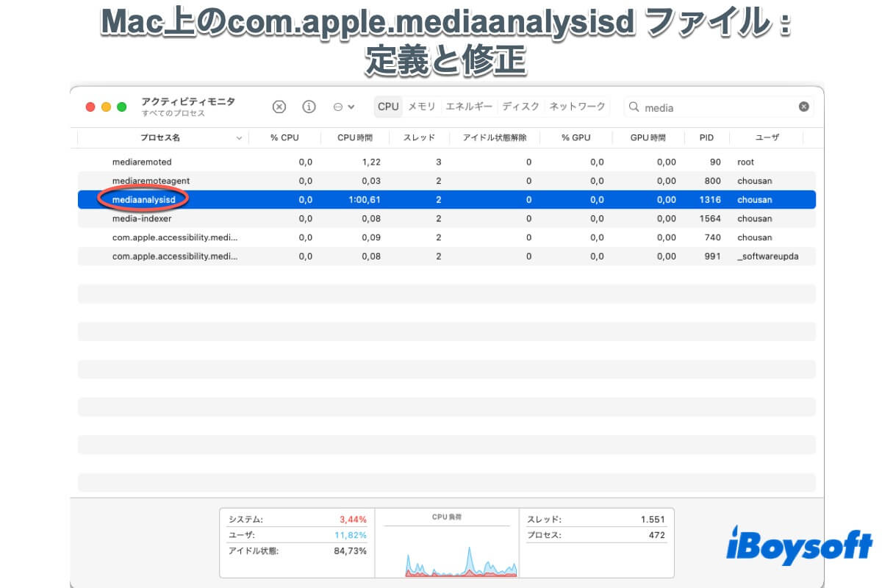Click the アイドル状態 percentage 84,73%
The image size is (882, 588).
click(350, 551)
